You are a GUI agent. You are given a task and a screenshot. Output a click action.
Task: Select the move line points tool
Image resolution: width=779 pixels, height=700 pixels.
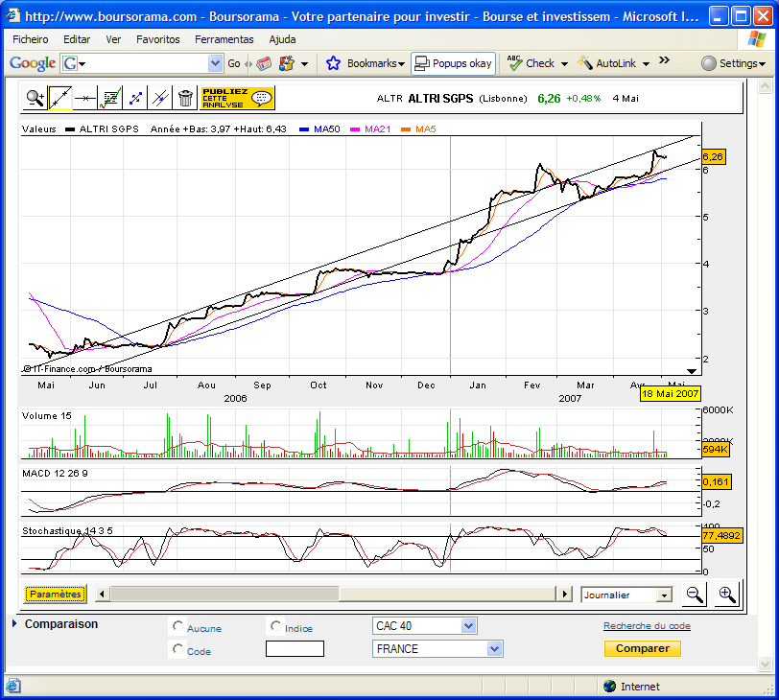pos(135,98)
